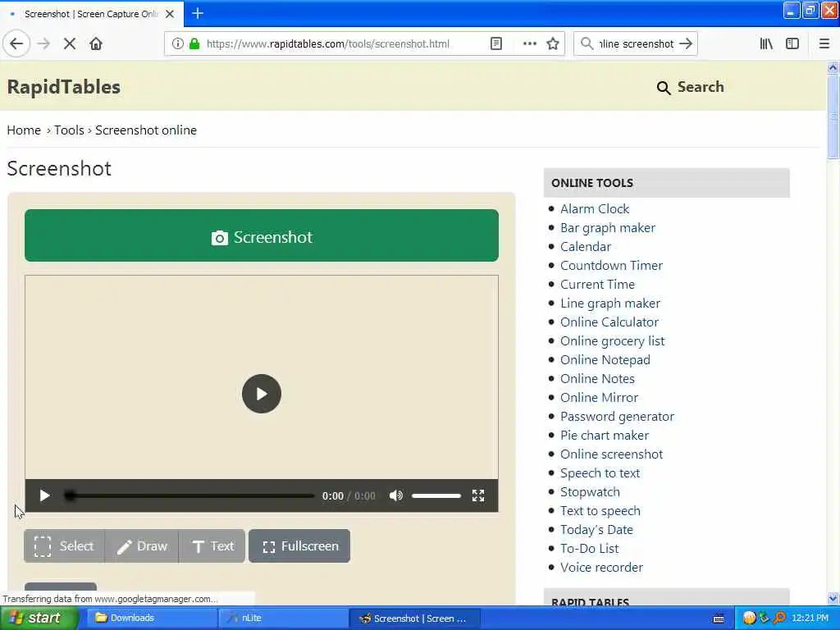Enter video fullscreen from control bar
The height and width of the screenshot is (630, 840).
[478, 495]
